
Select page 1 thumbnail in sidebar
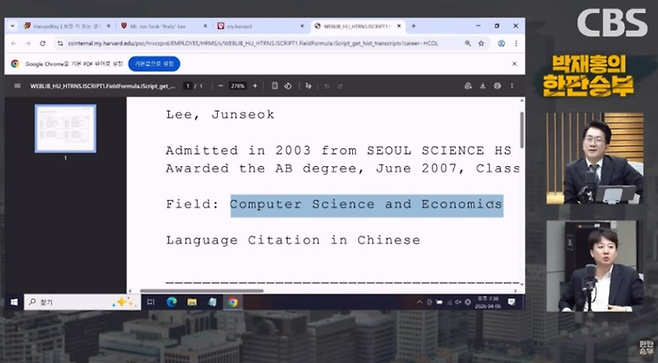click(65, 128)
